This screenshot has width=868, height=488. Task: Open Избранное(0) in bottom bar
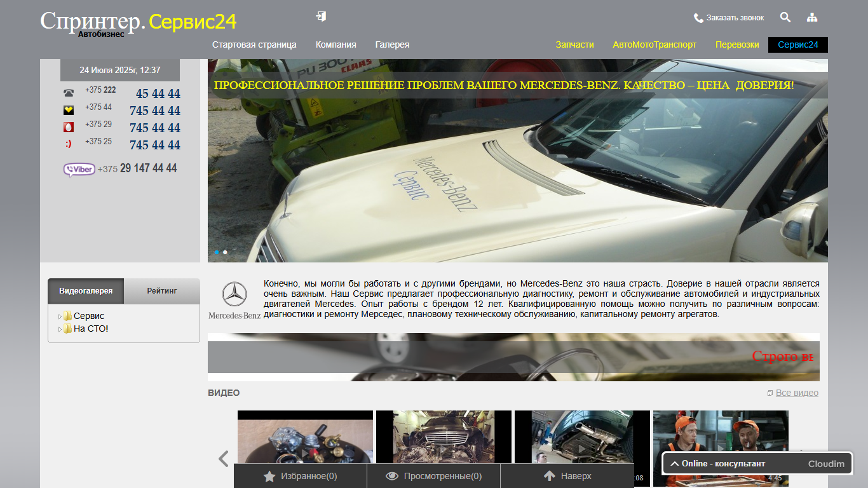pos(301,476)
